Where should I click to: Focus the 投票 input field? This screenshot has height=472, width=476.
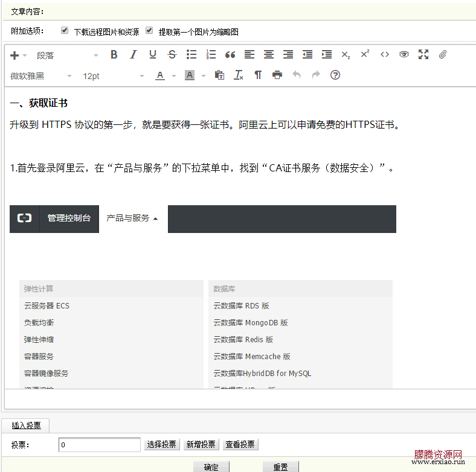100,445
